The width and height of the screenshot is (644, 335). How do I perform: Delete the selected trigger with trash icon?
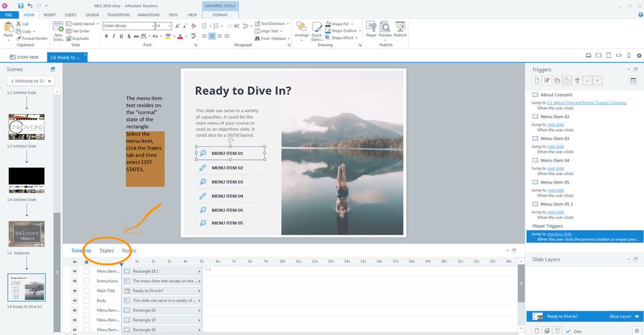coord(578,81)
